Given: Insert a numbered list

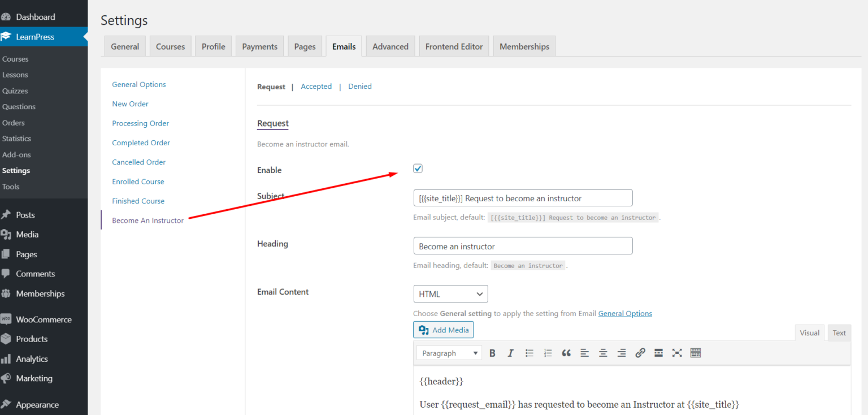Looking at the screenshot, I should (548, 352).
